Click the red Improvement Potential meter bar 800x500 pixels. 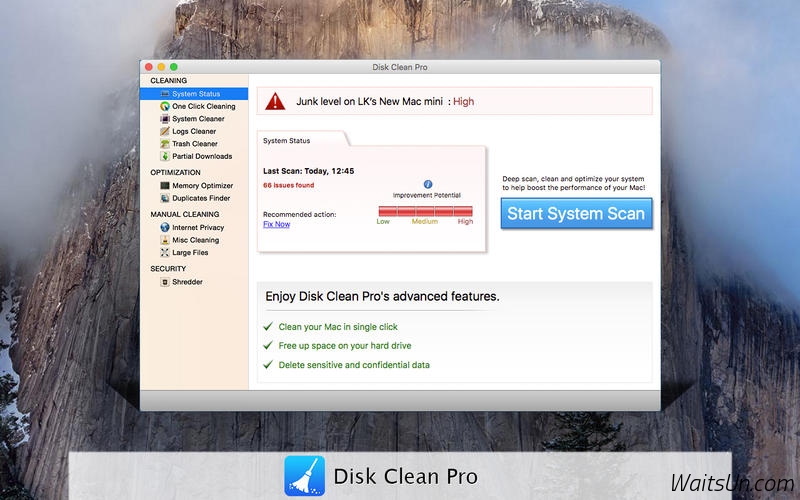coord(426,211)
